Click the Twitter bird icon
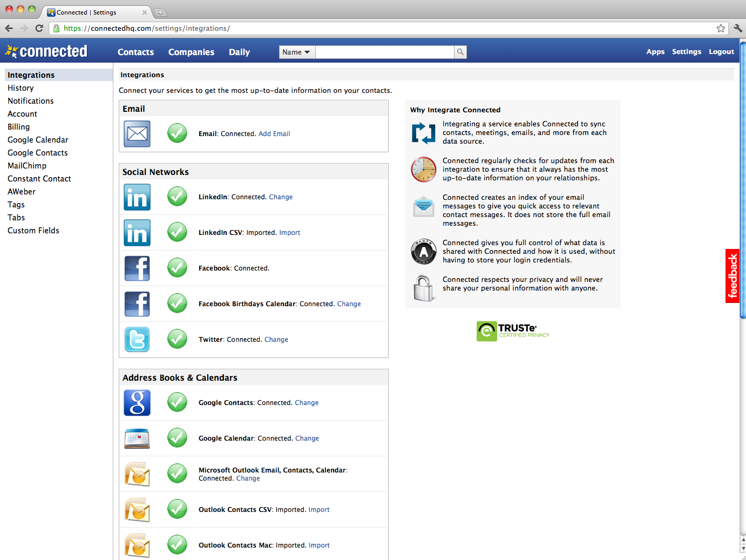This screenshot has height=560, width=746. pyautogui.click(x=137, y=340)
